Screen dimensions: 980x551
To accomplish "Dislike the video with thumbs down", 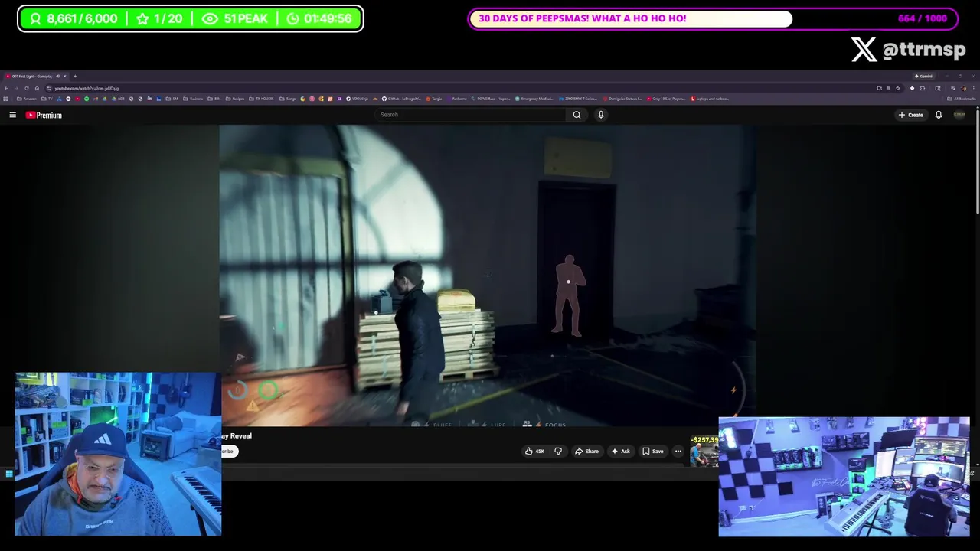I will click(x=557, y=451).
